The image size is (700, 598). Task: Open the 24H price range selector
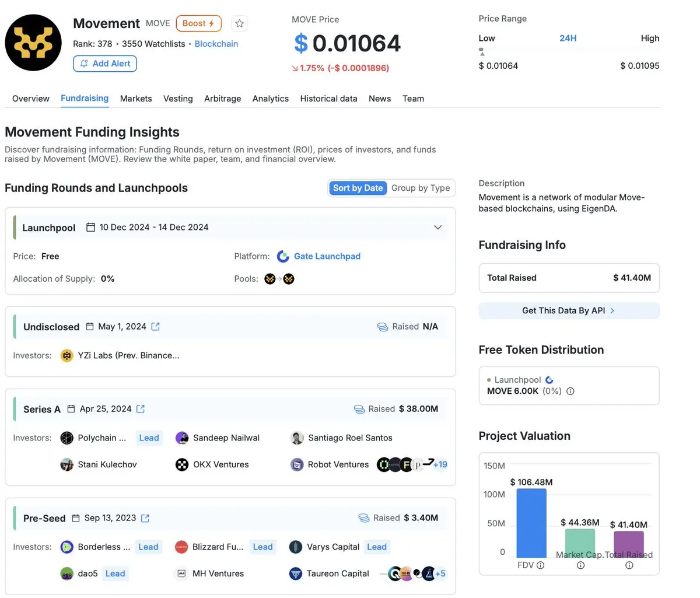tap(568, 38)
